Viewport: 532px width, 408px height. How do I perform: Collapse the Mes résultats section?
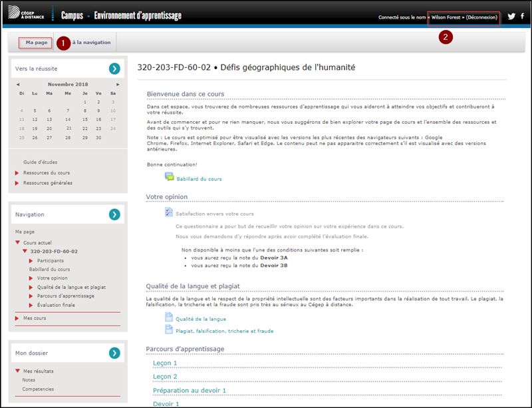[17, 371]
